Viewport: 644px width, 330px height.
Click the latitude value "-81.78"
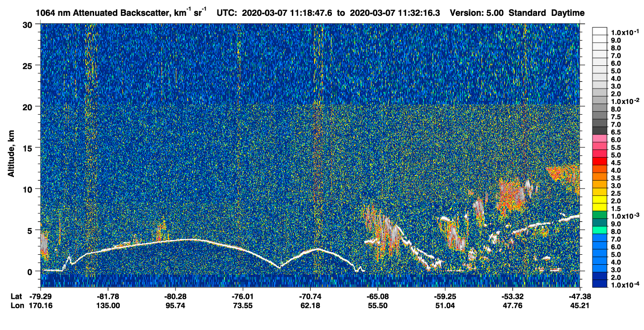[108, 296]
